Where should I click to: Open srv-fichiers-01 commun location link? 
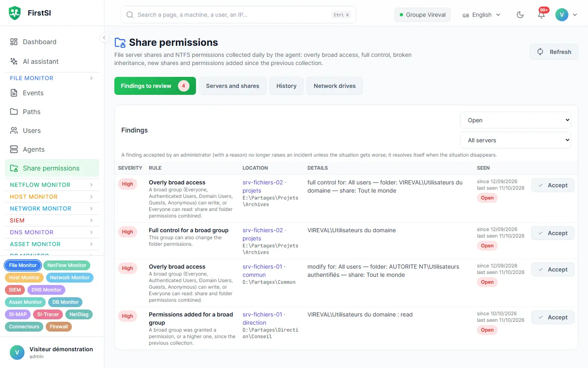[x=264, y=271]
